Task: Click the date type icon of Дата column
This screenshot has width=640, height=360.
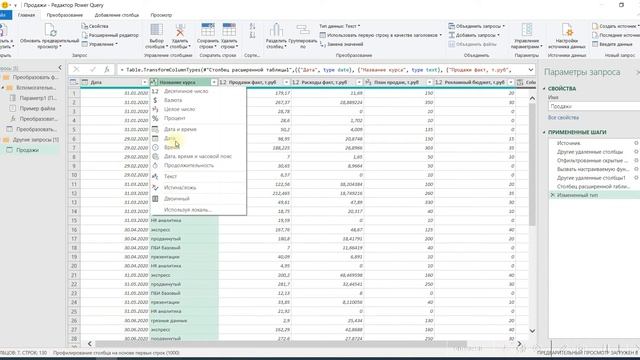Action: (x=85, y=82)
